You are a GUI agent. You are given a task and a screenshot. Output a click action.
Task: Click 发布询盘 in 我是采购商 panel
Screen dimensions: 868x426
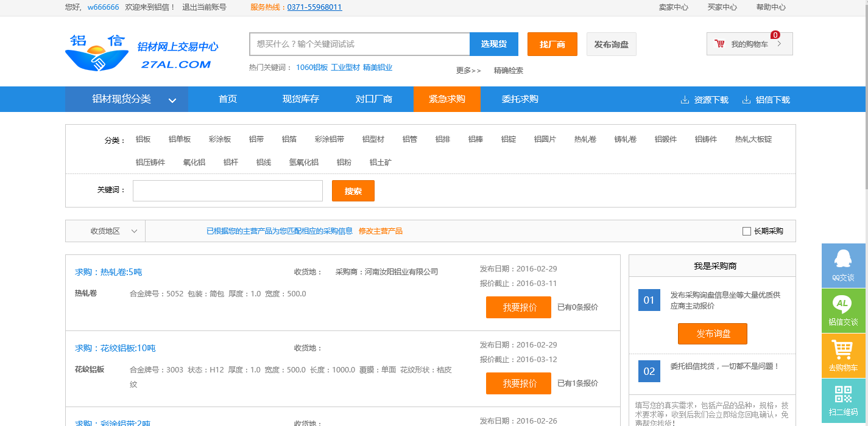(x=713, y=333)
